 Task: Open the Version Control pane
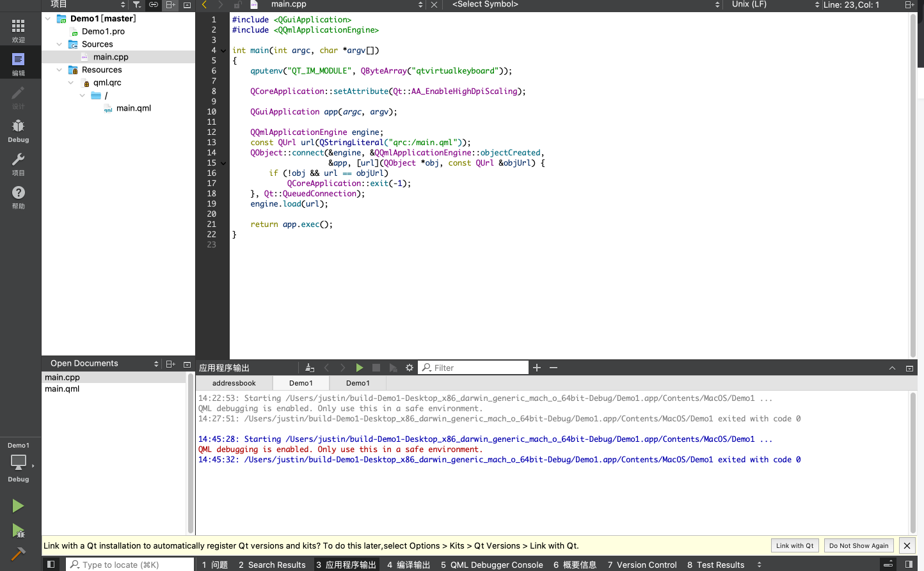pos(642,565)
